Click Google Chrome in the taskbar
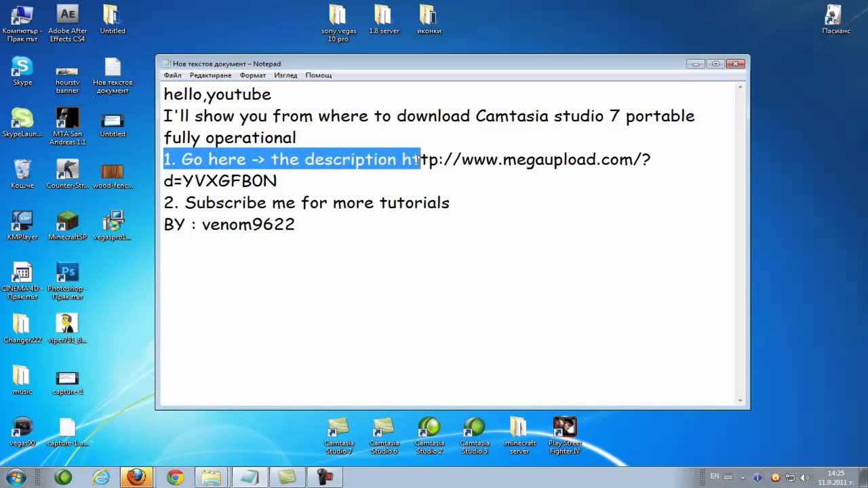Viewport: 868px width, 488px height. tap(175, 477)
